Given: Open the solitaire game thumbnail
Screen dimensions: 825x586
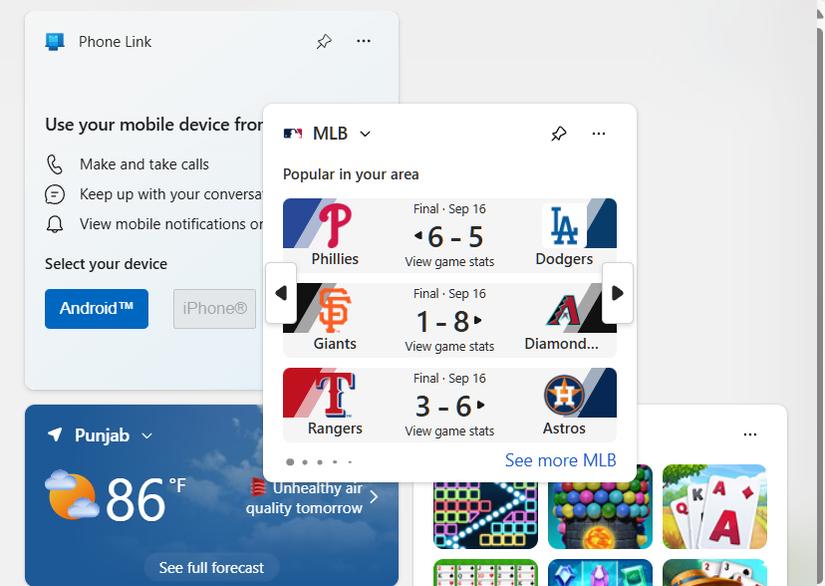Looking at the screenshot, I should pos(714,506).
